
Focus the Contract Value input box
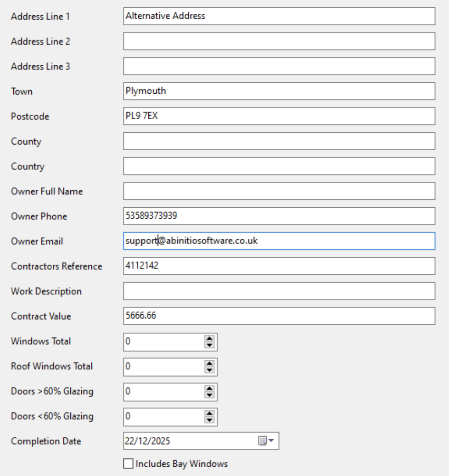279,316
